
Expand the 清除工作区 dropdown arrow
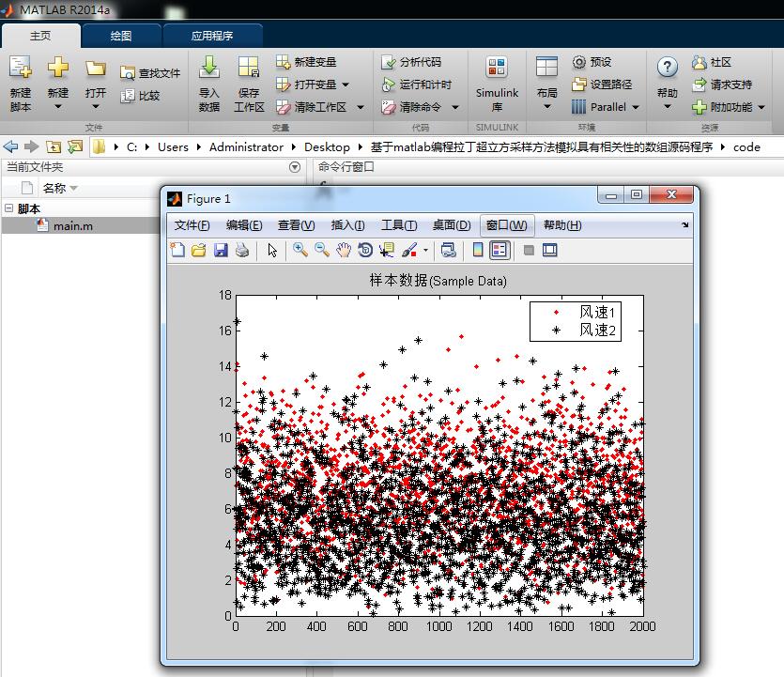tap(361, 107)
